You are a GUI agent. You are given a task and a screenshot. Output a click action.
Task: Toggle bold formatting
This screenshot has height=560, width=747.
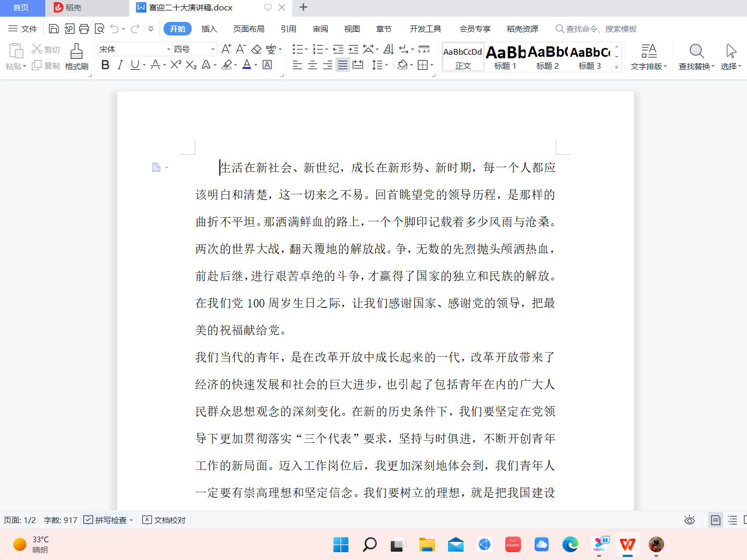coord(105,65)
